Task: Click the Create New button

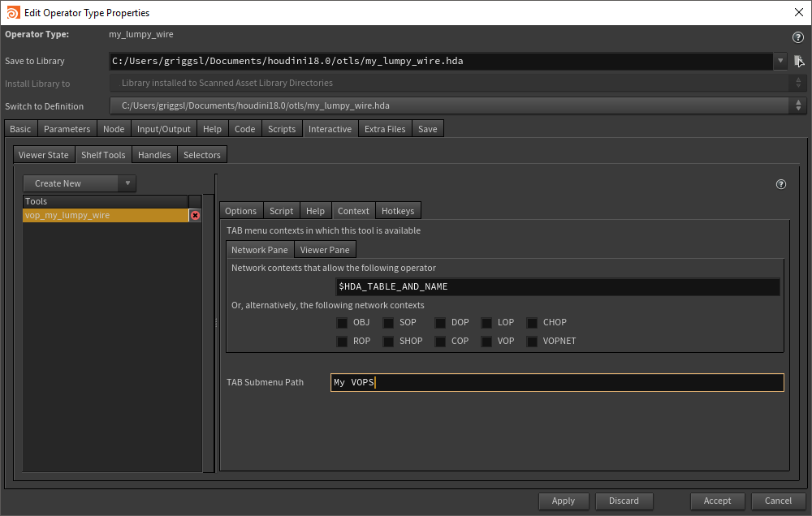Action: point(71,183)
